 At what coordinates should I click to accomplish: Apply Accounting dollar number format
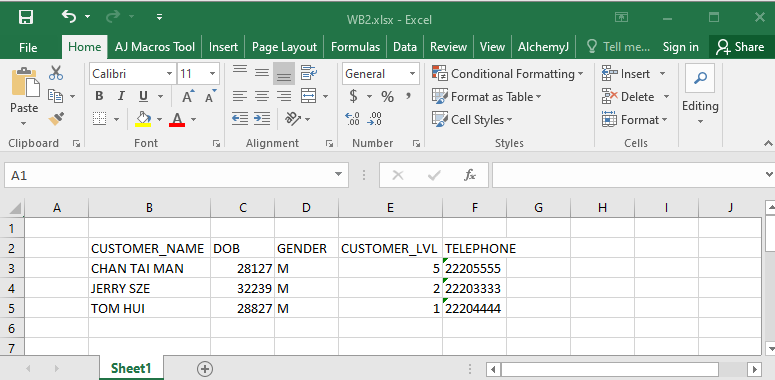353,96
